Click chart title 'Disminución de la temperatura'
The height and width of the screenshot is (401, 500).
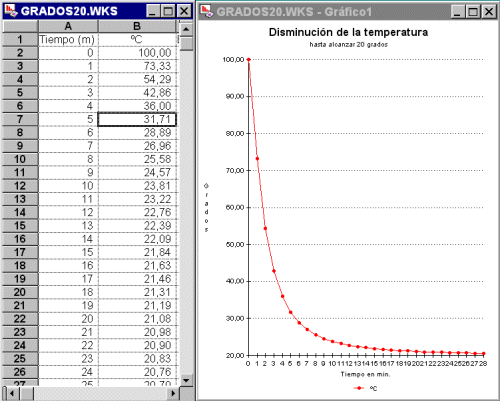(x=348, y=32)
